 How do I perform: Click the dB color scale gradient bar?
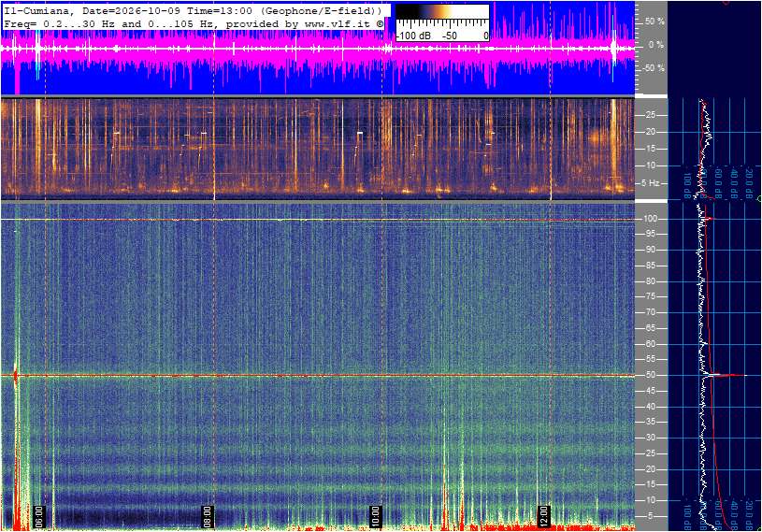tap(443, 12)
